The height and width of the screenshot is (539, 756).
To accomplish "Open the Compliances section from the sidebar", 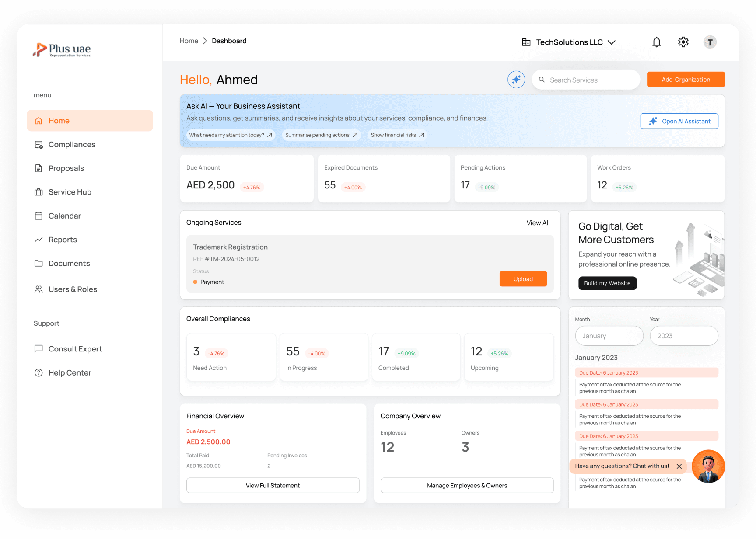I will [71, 144].
